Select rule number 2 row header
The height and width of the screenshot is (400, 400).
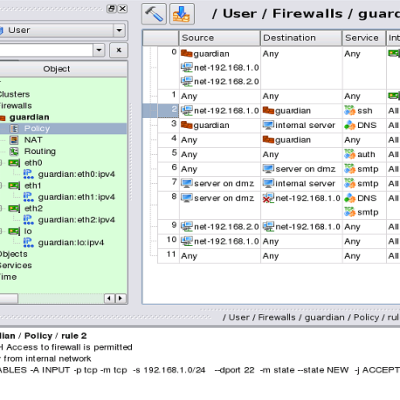tap(168, 110)
